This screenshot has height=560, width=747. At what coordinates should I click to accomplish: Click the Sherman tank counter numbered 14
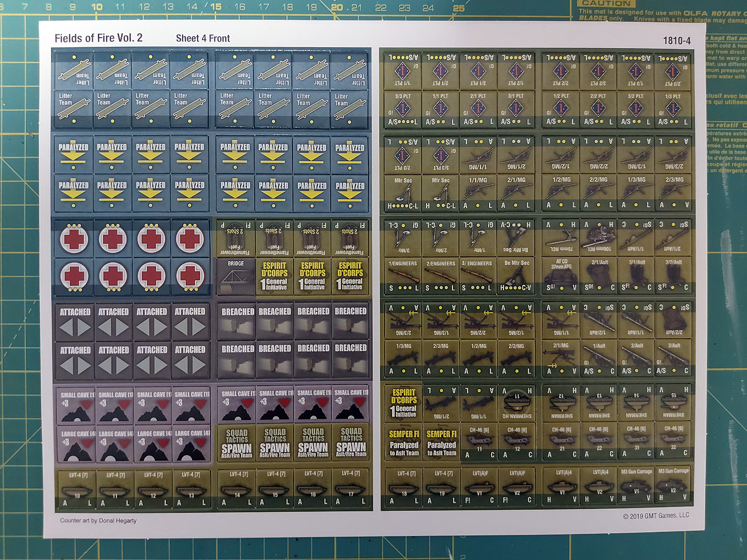(x=636, y=403)
